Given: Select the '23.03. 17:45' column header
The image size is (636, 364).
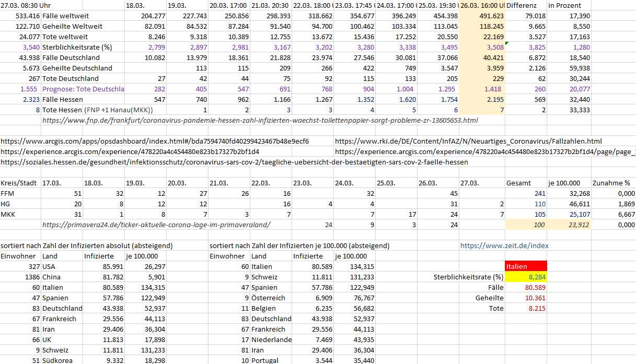Looking at the screenshot, I should [355, 5].
